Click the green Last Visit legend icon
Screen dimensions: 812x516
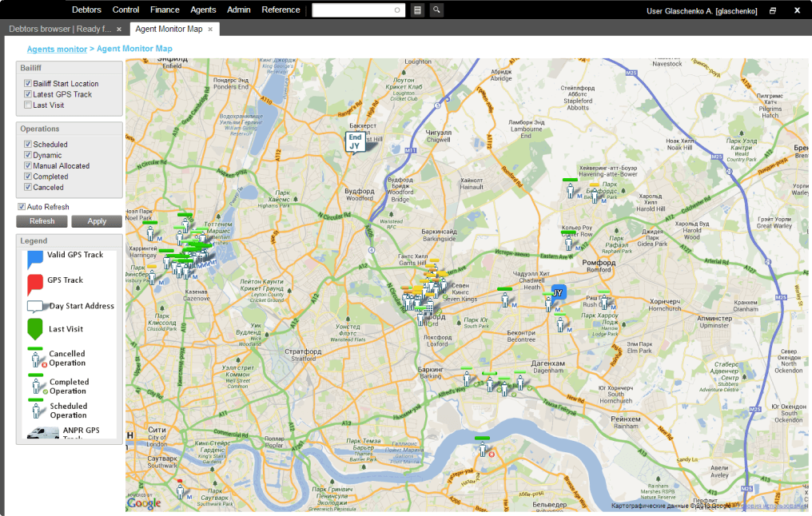click(34, 328)
